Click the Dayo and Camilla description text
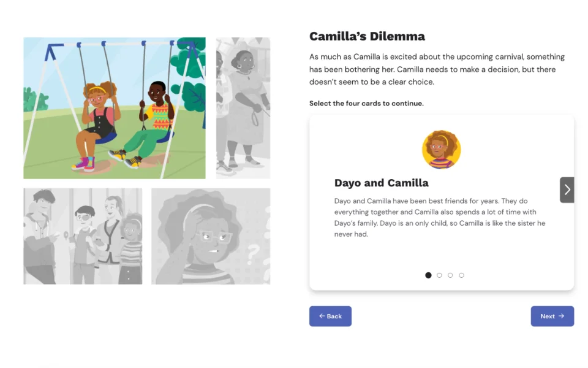 point(440,218)
